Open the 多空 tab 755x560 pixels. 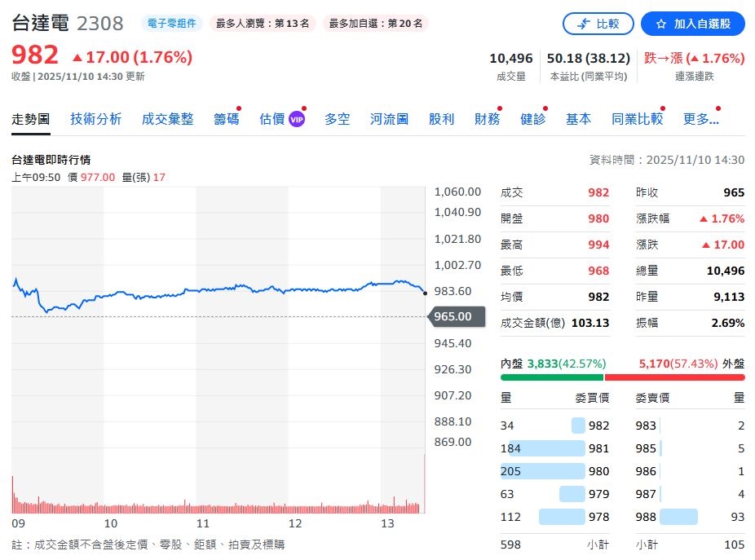pos(337,118)
